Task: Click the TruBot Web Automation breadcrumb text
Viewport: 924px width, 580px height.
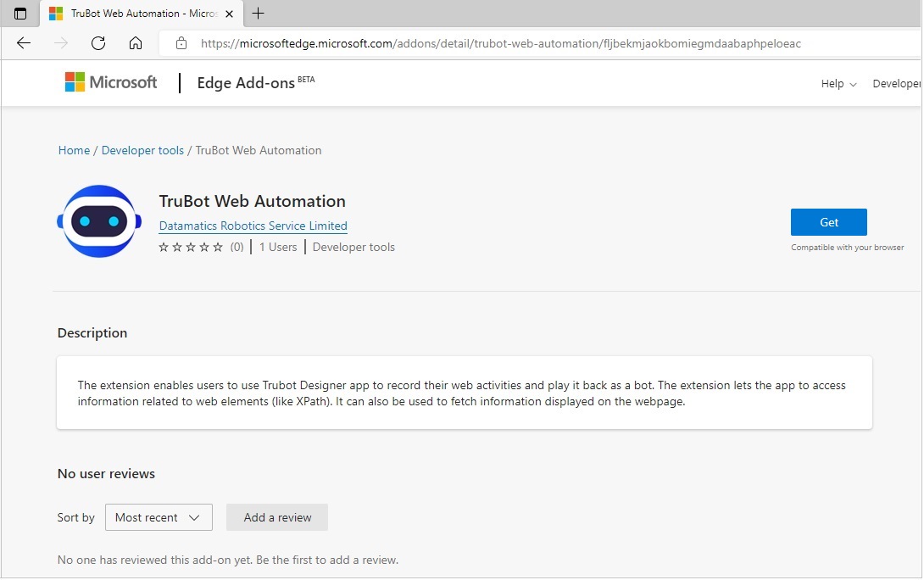Action: coord(259,150)
